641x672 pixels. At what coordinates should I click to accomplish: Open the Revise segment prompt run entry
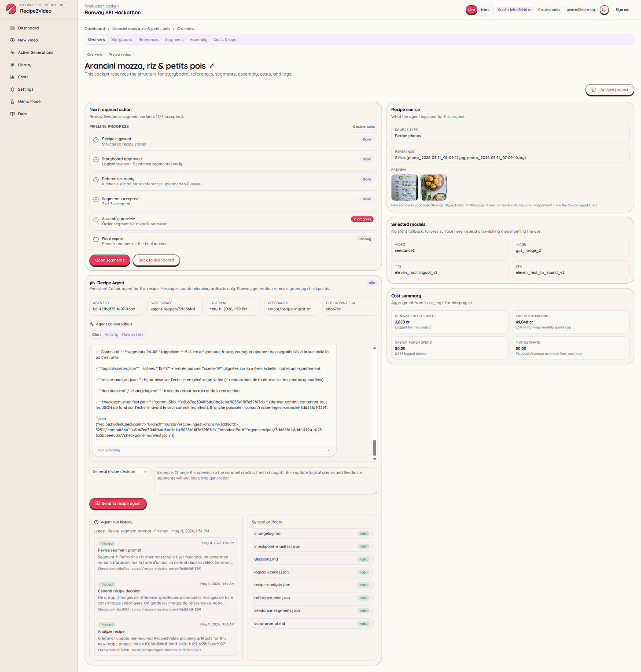coord(166,556)
